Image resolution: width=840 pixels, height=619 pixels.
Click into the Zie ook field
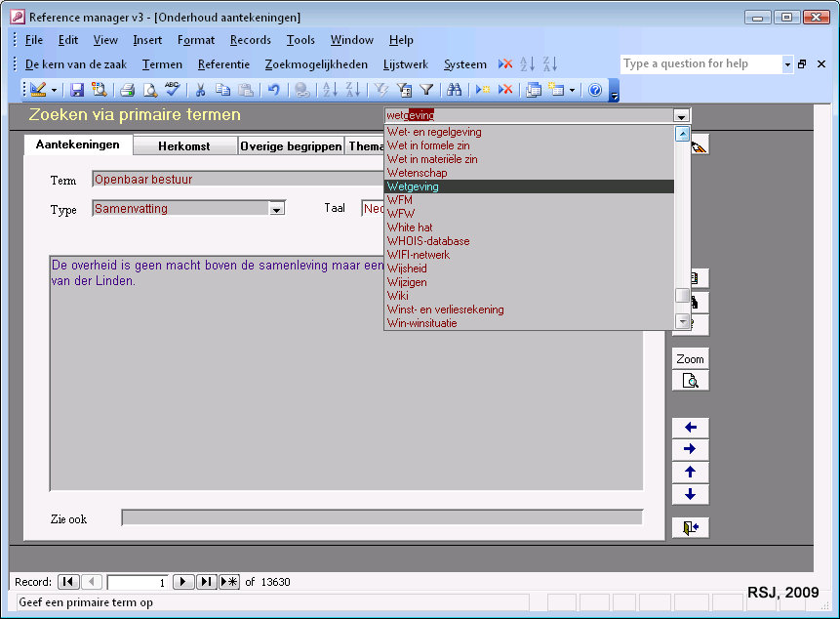380,517
